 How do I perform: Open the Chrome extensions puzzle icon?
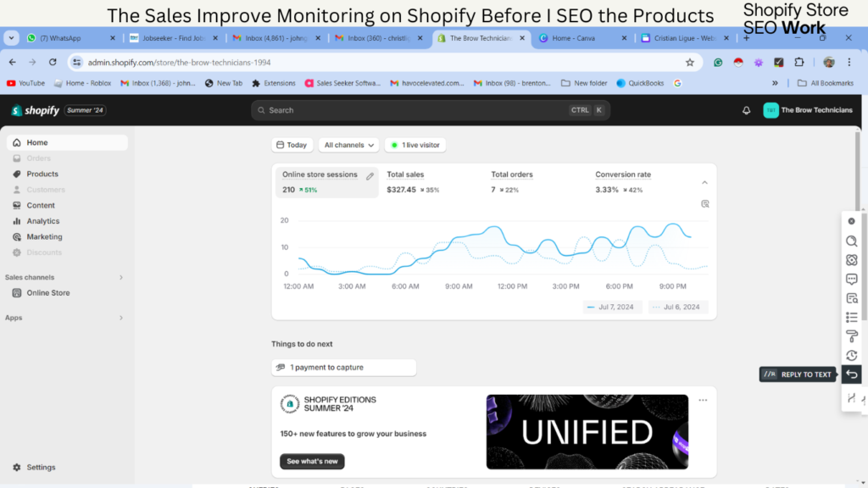(798, 63)
